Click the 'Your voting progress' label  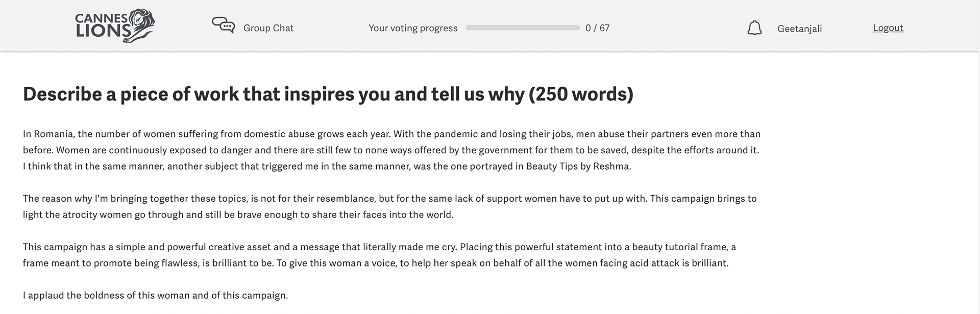(x=413, y=28)
